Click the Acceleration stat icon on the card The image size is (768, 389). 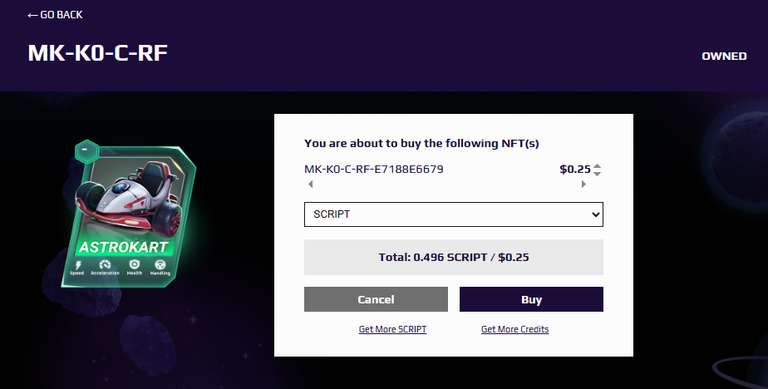(105, 267)
